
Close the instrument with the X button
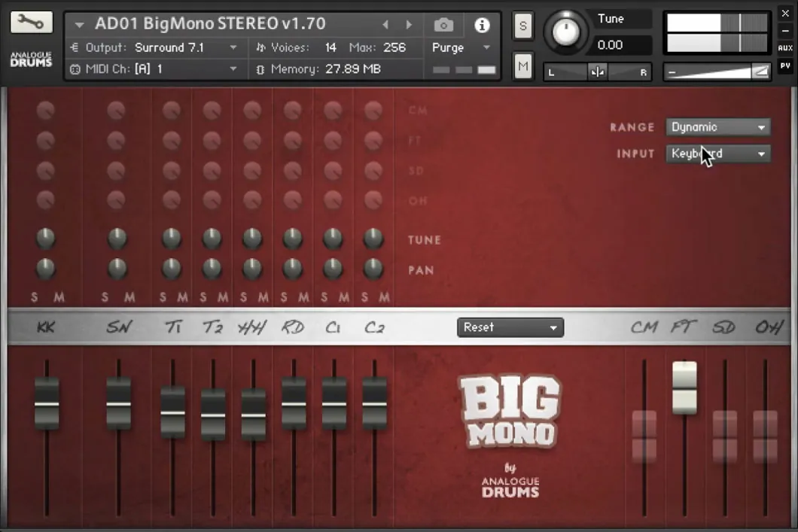[785, 14]
